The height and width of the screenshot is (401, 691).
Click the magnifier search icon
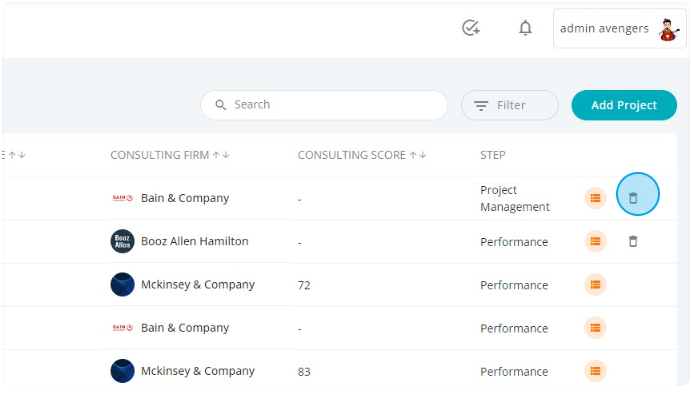pyautogui.click(x=220, y=105)
